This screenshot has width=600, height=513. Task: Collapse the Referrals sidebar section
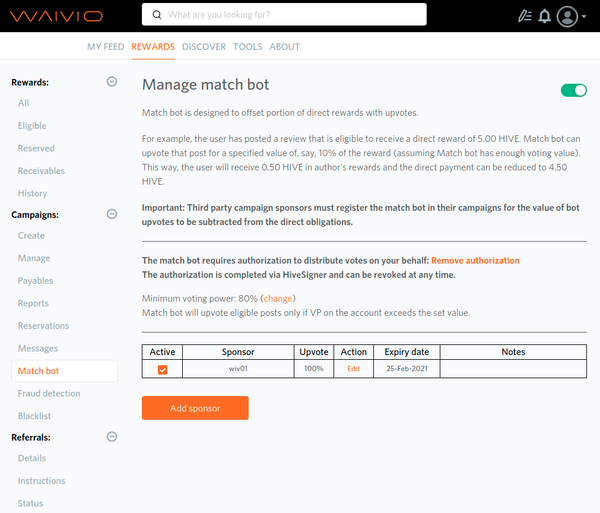pos(112,436)
